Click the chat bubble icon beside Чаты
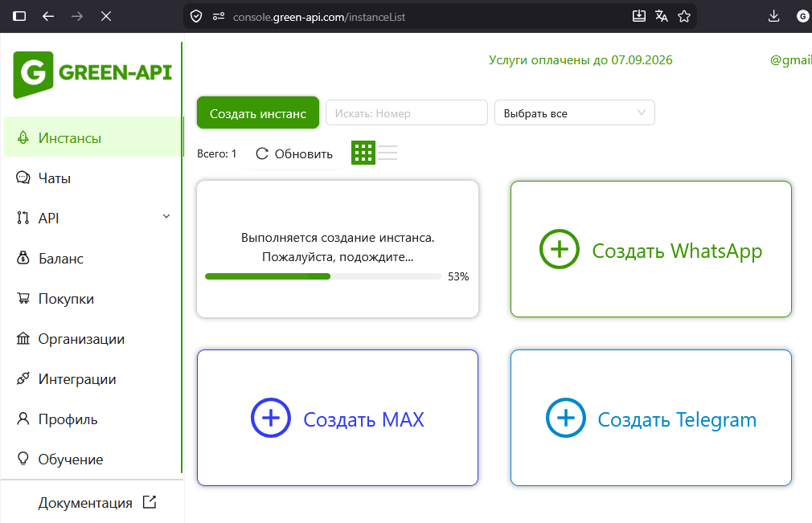The height and width of the screenshot is (523, 812). (x=23, y=178)
